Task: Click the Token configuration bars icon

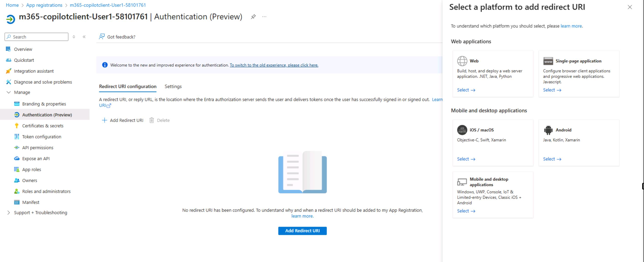Action: click(x=17, y=137)
